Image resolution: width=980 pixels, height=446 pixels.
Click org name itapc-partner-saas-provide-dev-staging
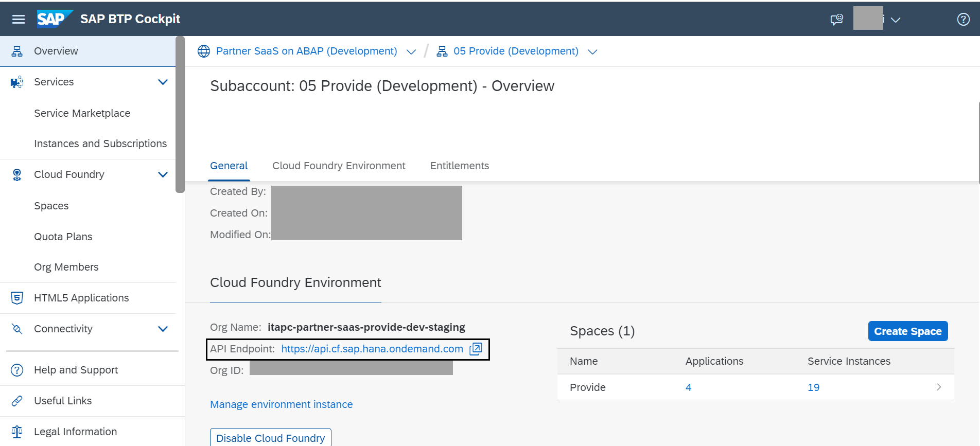click(366, 327)
